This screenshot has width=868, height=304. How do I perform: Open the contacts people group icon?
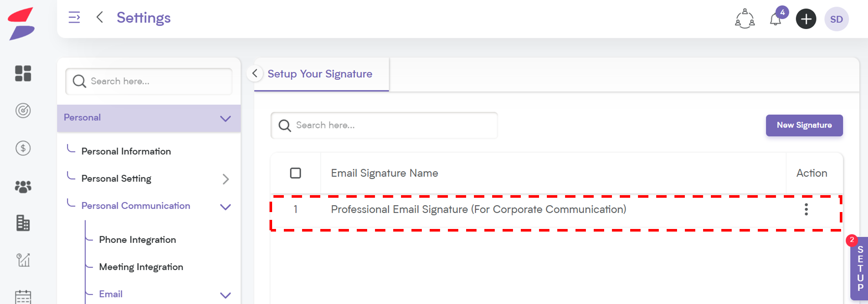coord(23,186)
